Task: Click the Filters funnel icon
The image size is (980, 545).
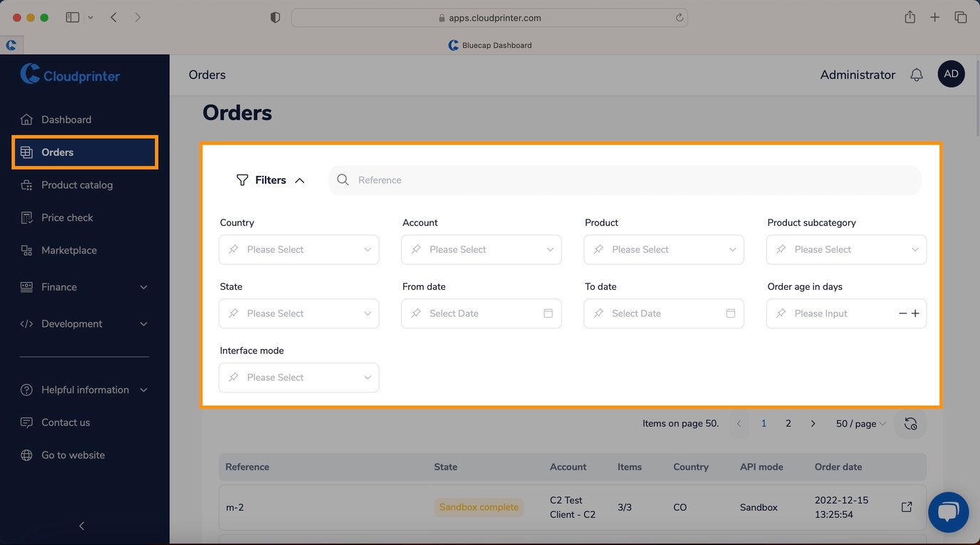Action: [x=241, y=180]
